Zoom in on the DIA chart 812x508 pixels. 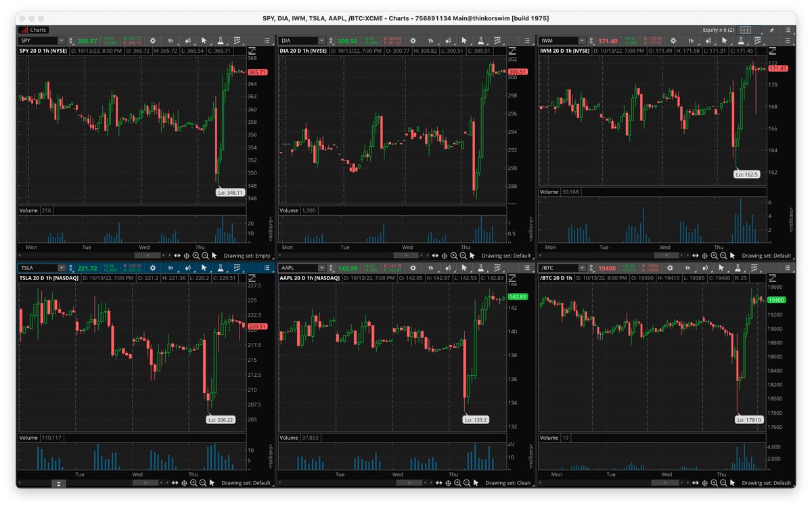pyautogui.click(x=454, y=256)
